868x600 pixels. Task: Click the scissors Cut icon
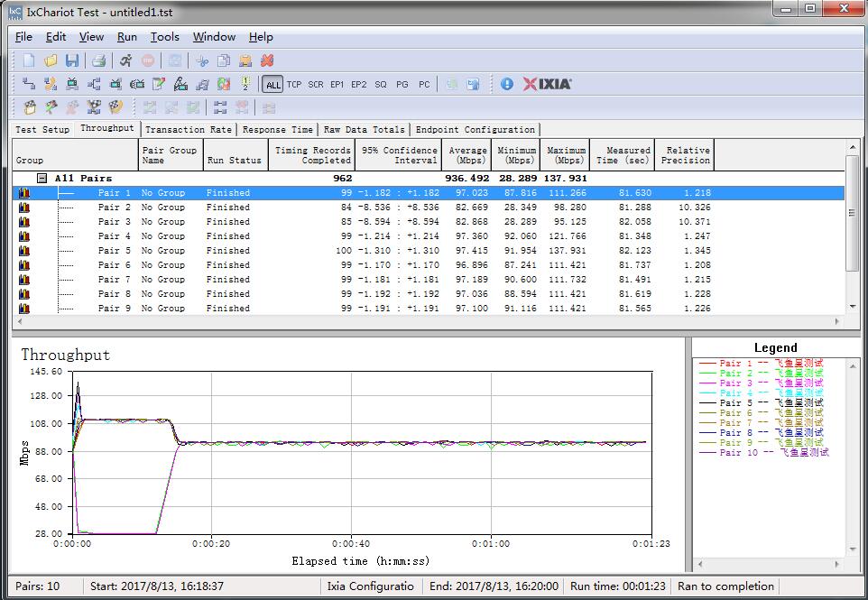click(202, 60)
